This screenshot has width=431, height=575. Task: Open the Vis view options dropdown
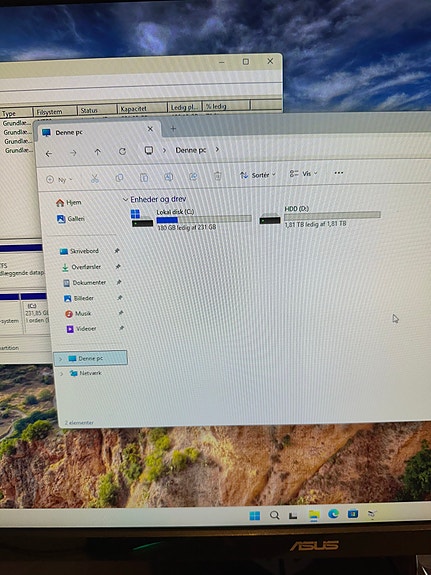click(303, 173)
